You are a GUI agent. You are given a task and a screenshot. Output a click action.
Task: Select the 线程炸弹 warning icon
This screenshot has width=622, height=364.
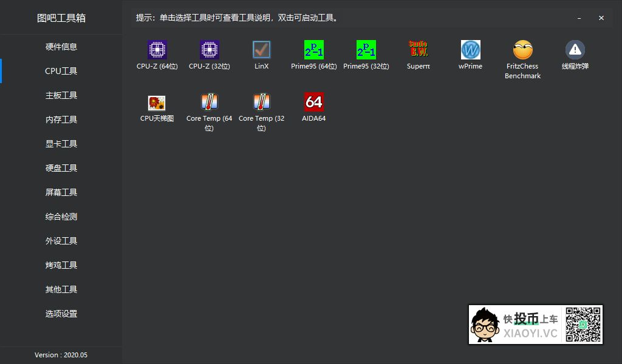pos(575,50)
